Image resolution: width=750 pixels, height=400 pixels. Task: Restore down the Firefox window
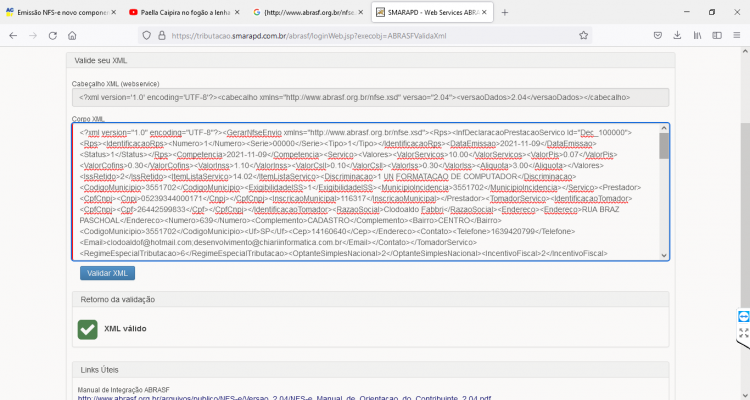click(712, 12)
